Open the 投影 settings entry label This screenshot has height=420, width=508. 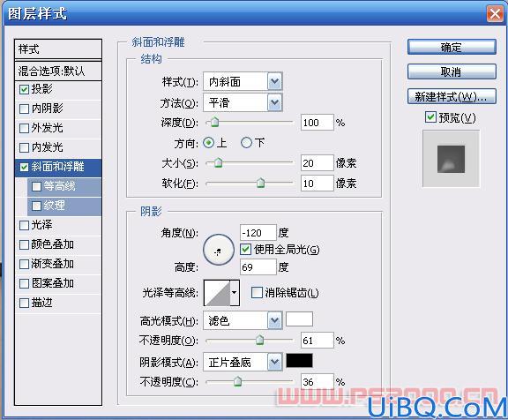(41, 88)
